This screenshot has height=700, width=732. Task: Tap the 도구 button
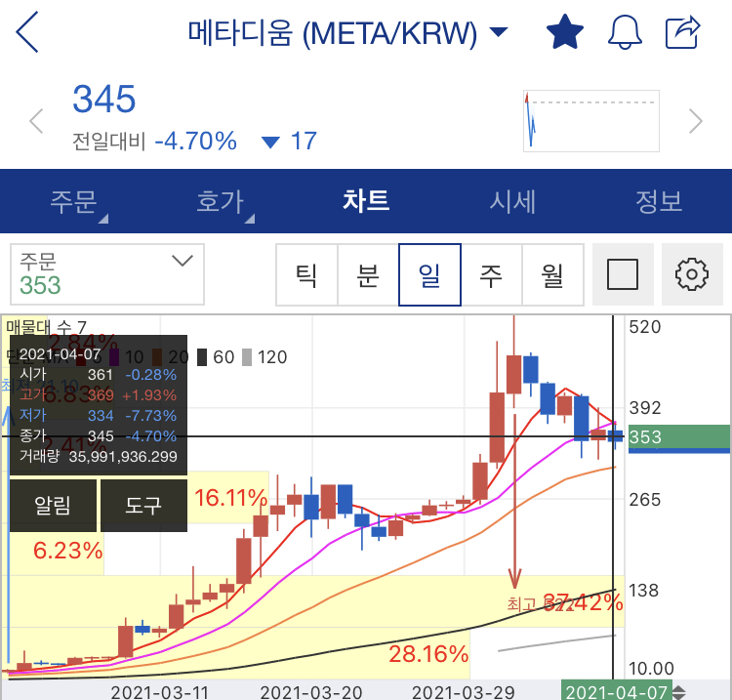tap(143, 506)
